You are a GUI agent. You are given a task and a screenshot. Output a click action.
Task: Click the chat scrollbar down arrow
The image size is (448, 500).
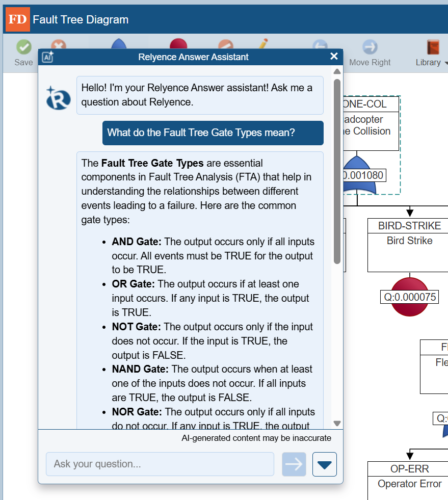pos(337,423)
